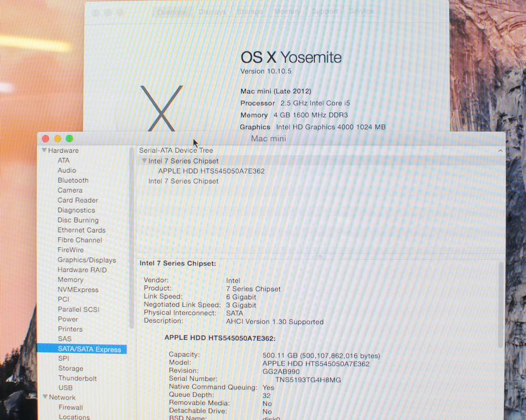Viewport: 526px width, 420px height.
Task: Switch to Overview tab in About This Mac
Action: [x=172, y=12]
